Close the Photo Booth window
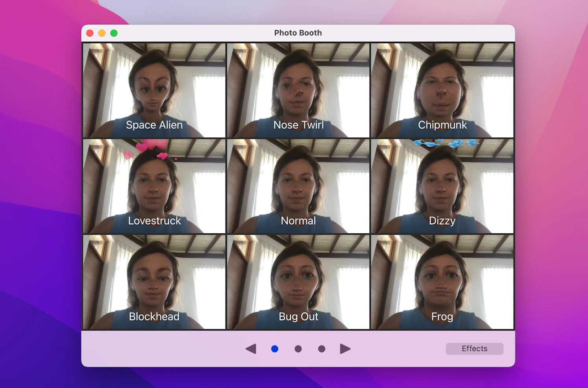 coord(90,33)
